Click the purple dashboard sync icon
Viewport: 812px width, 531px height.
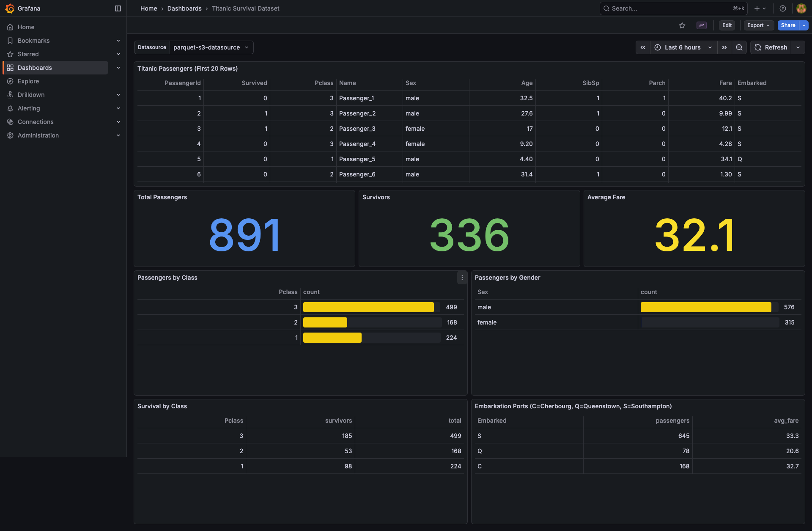point(702,25)
